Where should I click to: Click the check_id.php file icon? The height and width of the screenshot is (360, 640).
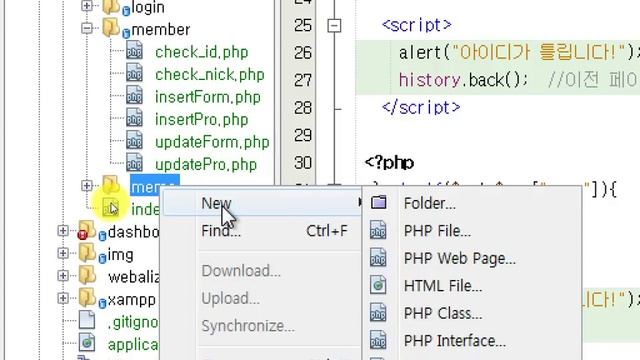[x=134, y=51]
